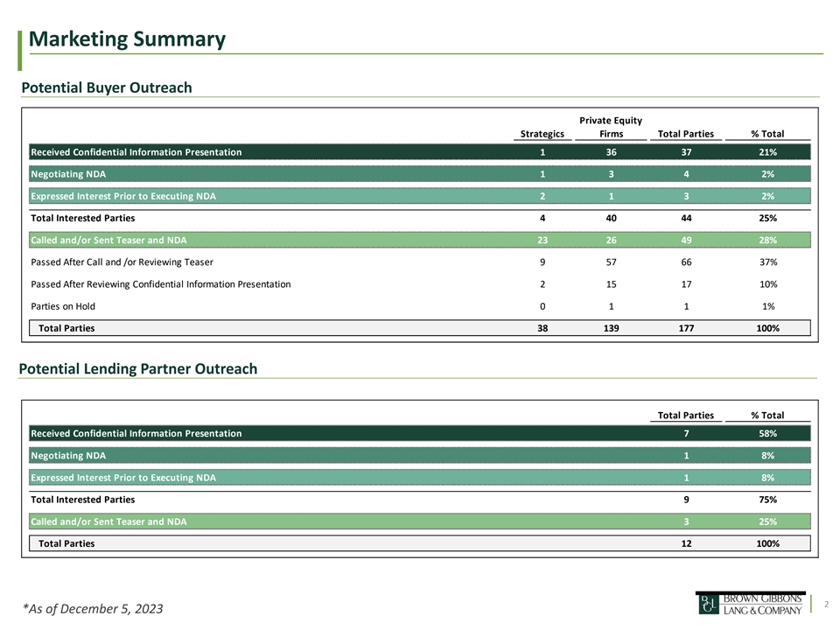The width and height of the screenshot is (840, 630).
Task: Click the 177 total parties value
Action: tap(686, 328)
